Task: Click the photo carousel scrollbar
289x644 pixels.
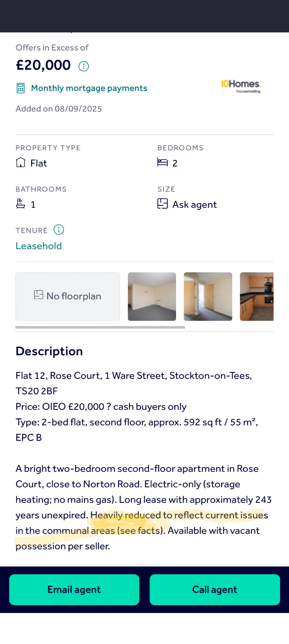Action: (x=100, y=327)
